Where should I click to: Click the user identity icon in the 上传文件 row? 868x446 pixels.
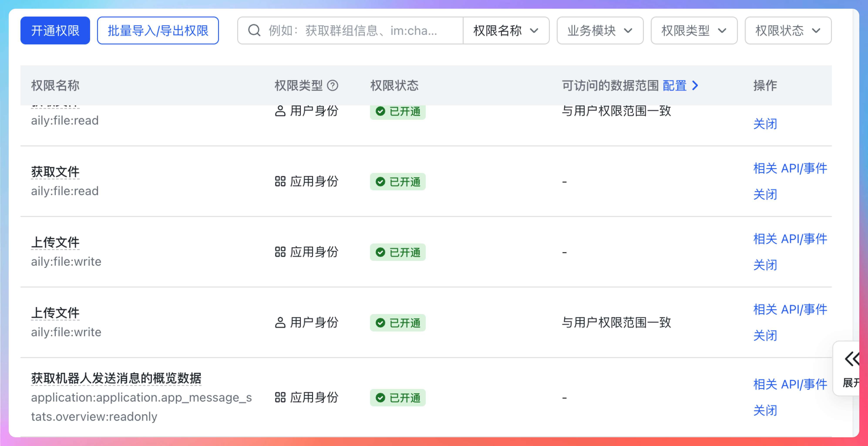click(280, 323)
